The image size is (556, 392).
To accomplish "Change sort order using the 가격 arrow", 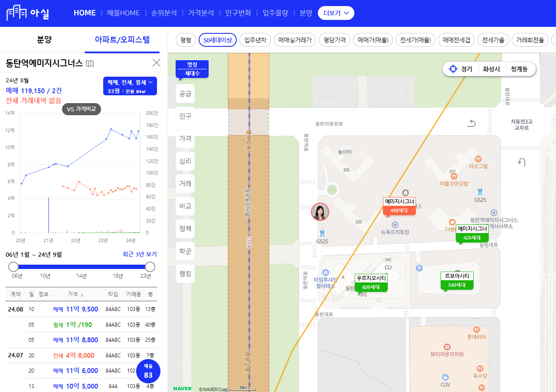I will [81, 294].
